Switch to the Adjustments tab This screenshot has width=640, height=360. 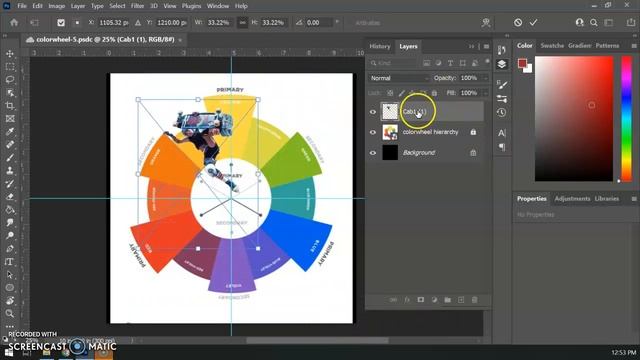pyautogui.click(x=572, y=199)
